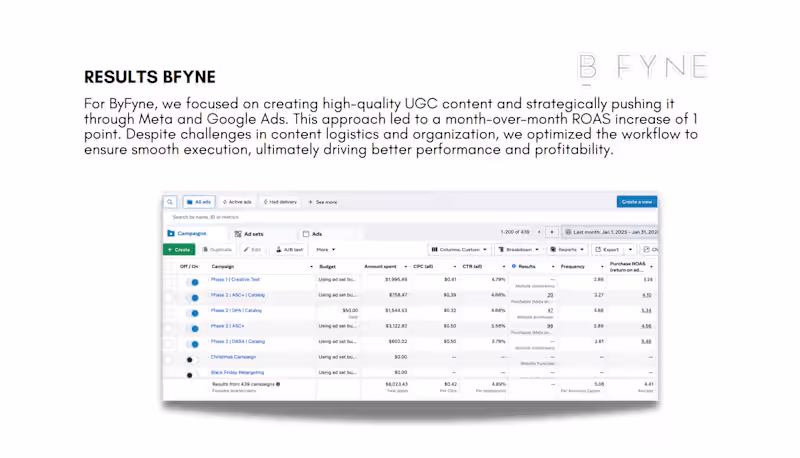Click the $3,122.82 amount spent cell
Viewport: 800px width, 458px height.
point(396,326)
